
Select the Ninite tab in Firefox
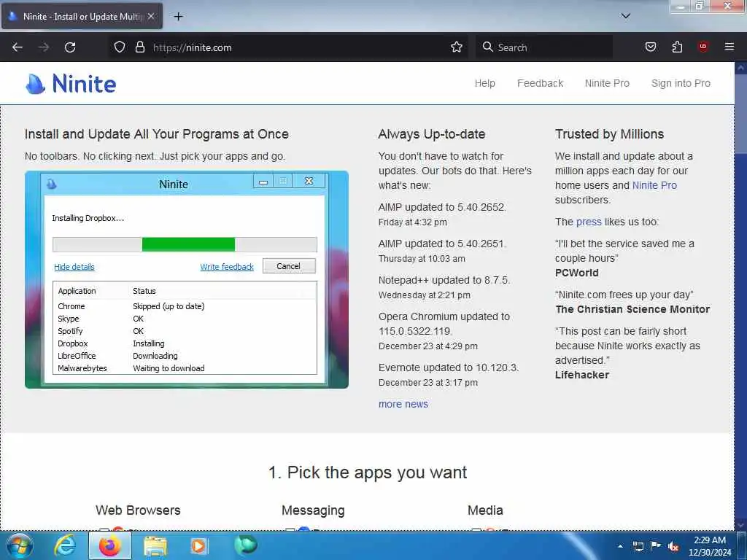click(x=82, y=16)
